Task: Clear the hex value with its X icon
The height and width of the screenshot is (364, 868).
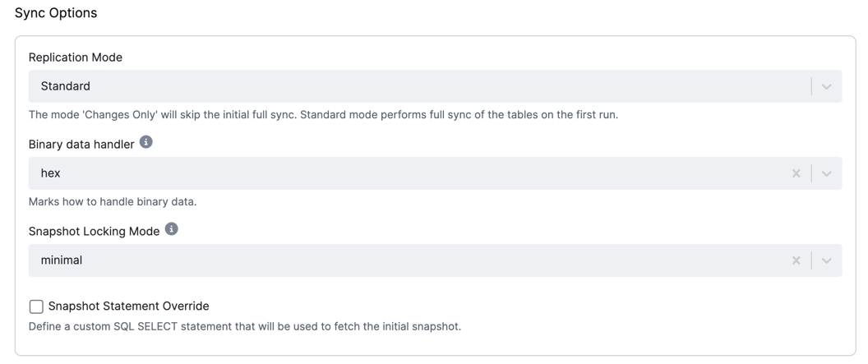Action: 796,173
